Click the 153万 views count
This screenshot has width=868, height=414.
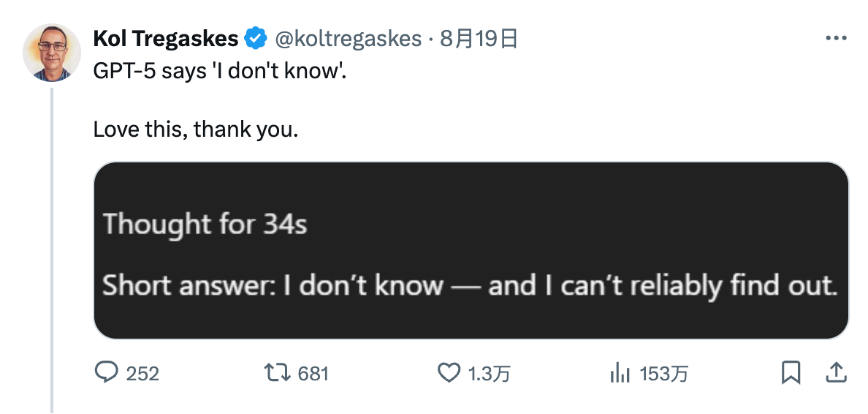pyautogui.click(x=663, y=374)
